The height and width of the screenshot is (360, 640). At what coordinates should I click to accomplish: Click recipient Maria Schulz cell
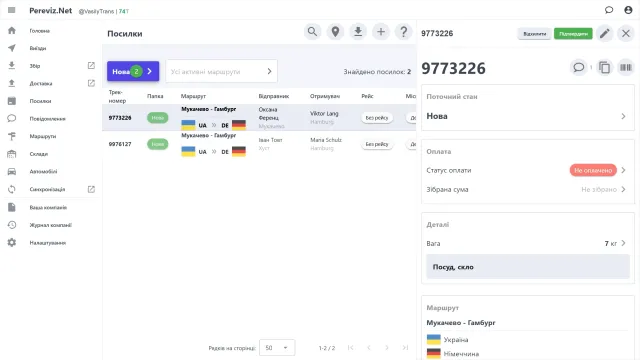point(326,140)
